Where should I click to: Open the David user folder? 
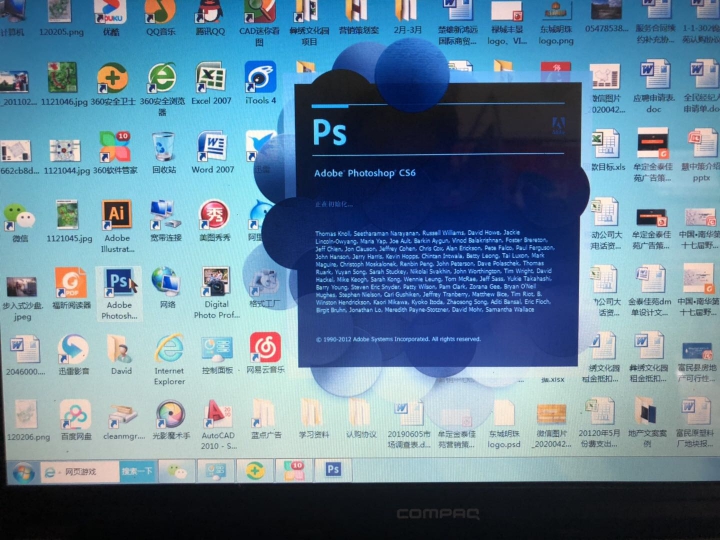[121, 354]
